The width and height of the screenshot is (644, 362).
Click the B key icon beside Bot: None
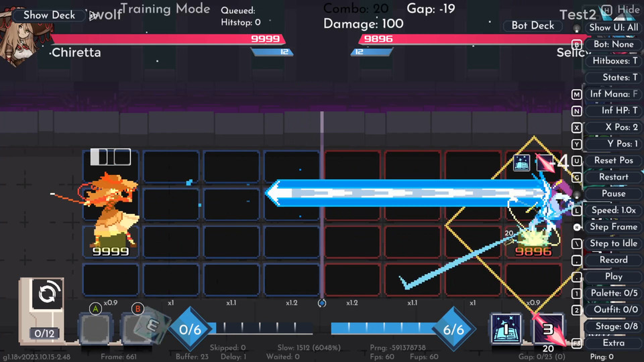[577, 44]
